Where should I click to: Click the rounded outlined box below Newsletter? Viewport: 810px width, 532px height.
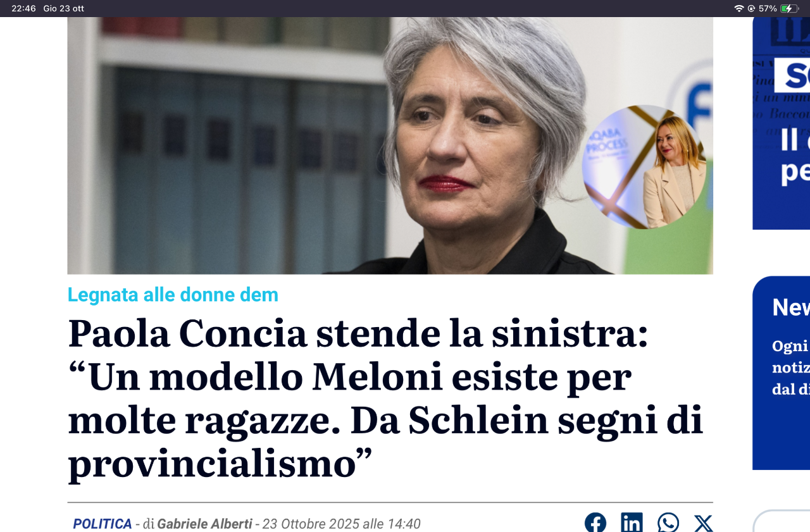pyautogui.click(x=782, y=521)
